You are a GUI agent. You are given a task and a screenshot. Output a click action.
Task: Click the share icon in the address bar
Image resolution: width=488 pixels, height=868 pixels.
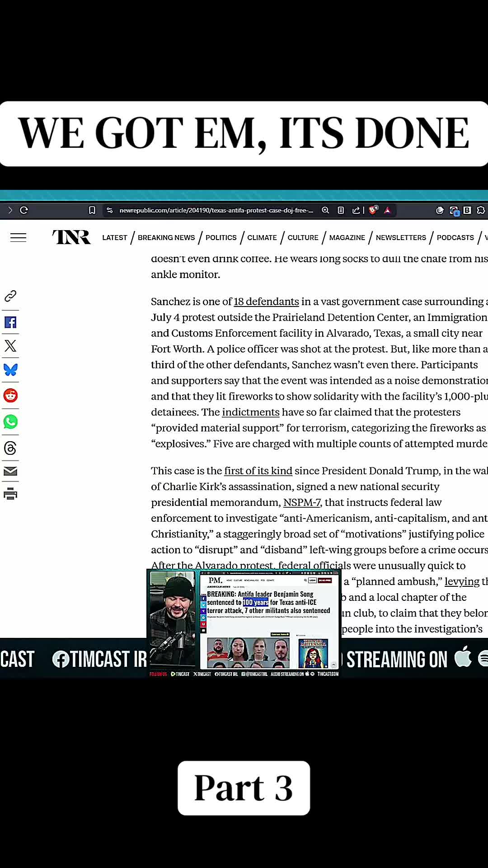coord(356,210)
